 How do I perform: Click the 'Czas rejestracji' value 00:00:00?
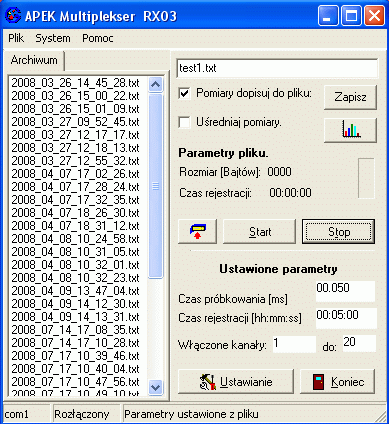(x=290, y=193)
